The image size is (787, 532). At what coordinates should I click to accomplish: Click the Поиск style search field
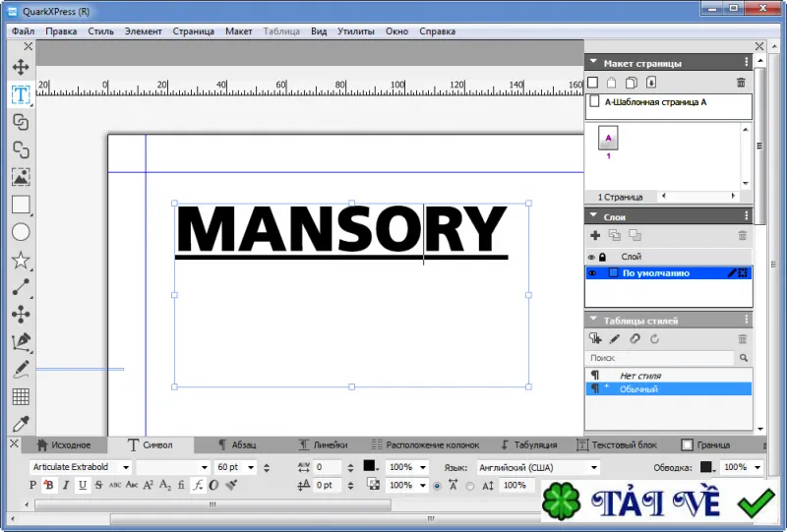[x=659, y=358]
